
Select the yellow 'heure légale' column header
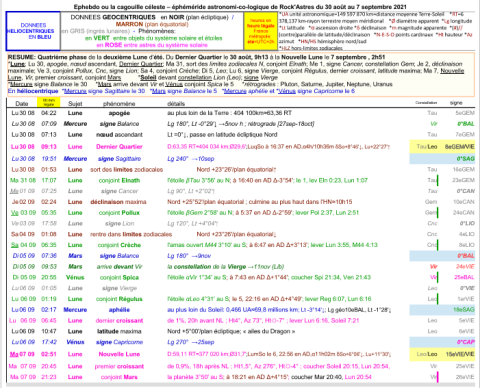pos(49,102)
